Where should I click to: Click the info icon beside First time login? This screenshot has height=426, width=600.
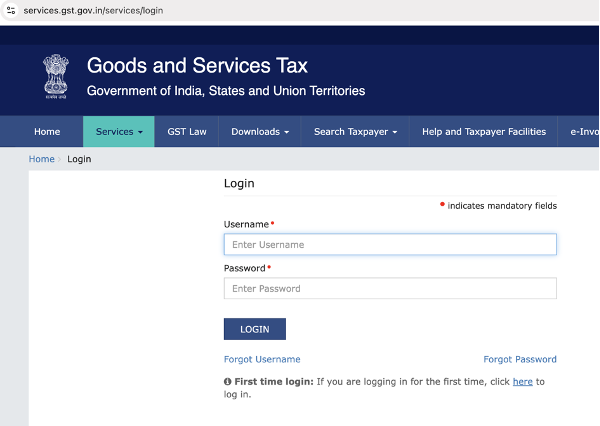click(x=228, y=382)
